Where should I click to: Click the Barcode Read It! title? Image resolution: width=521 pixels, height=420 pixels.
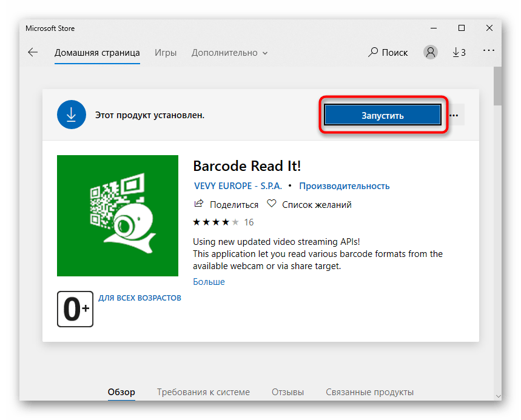[x=247, y=165]
